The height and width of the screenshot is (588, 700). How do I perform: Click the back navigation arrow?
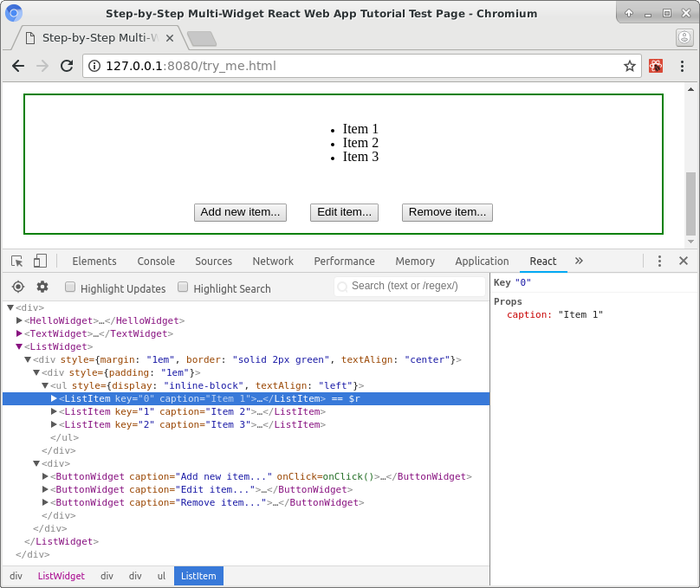tap(18, 66)
